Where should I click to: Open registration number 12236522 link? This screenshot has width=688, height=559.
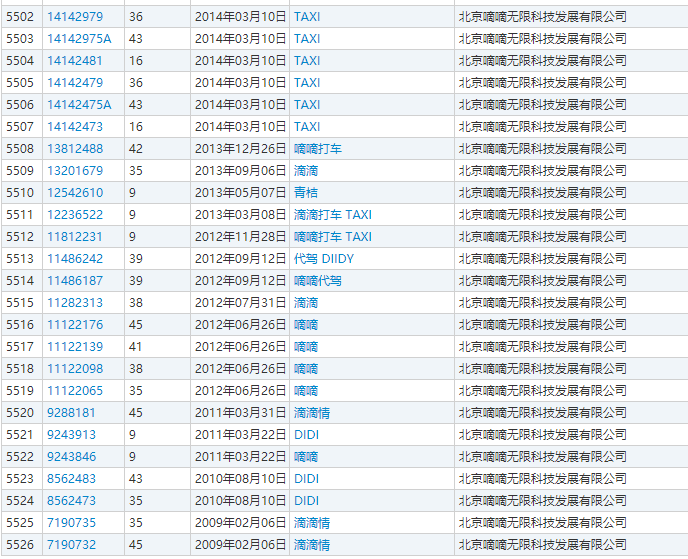click(75, 215)
